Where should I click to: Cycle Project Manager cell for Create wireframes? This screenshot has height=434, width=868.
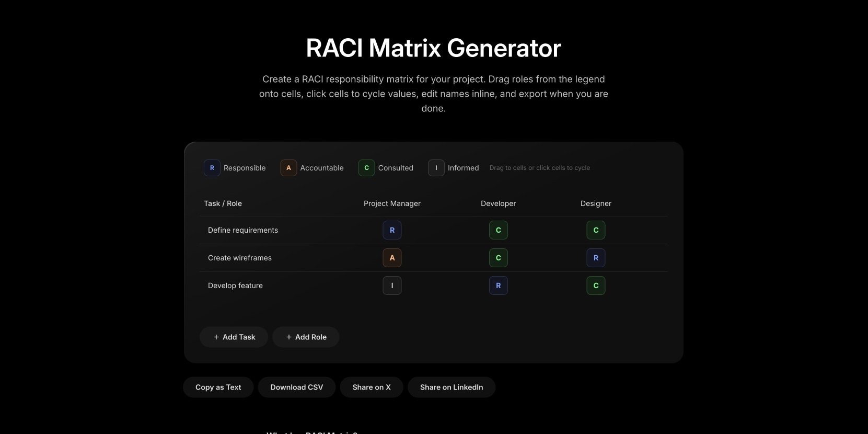pyautogui.click(x=392, y=258)
